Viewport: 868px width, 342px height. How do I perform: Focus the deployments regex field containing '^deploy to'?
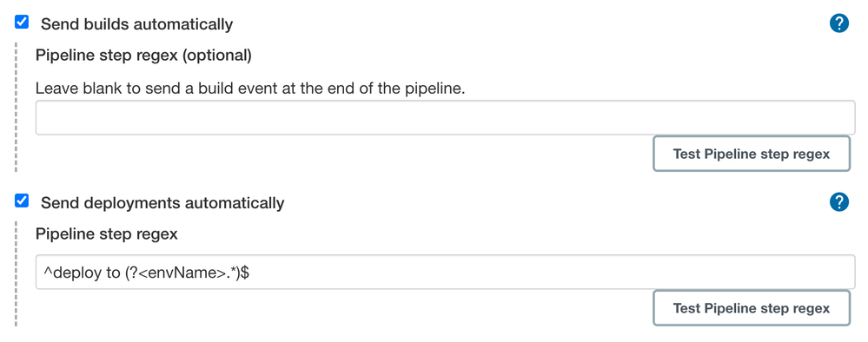tap(445, 272)
